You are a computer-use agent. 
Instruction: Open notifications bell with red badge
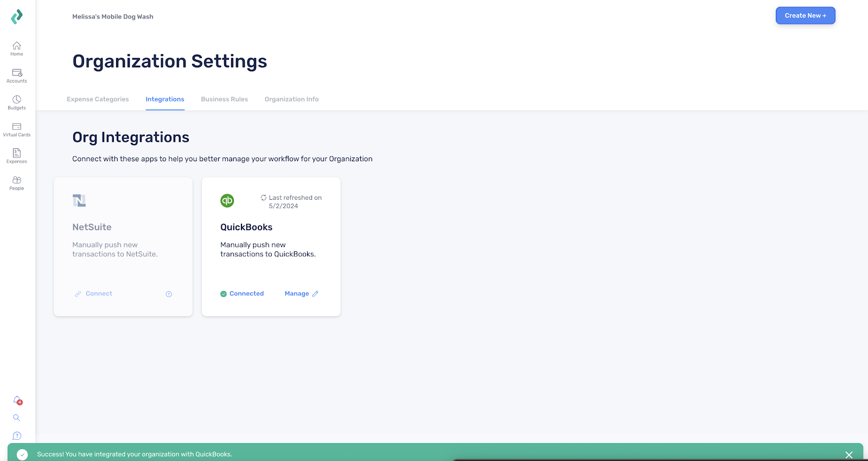[17, 400]
